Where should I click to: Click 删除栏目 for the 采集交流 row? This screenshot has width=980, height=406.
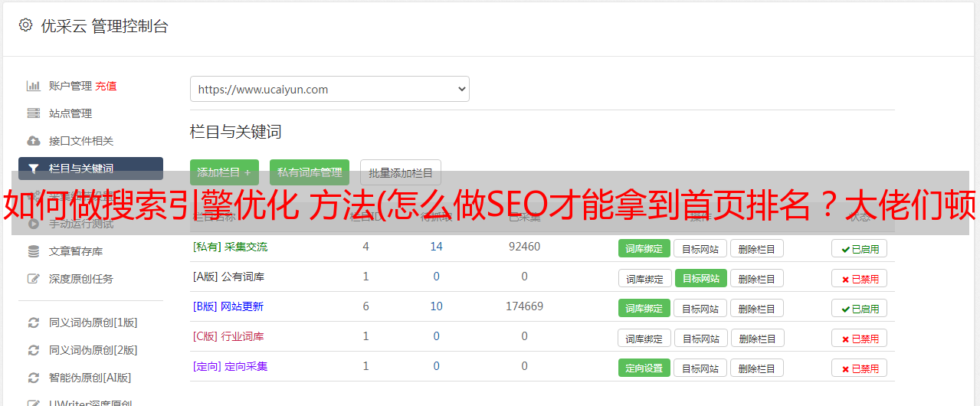pyautogui.click(x=756, y=248)
